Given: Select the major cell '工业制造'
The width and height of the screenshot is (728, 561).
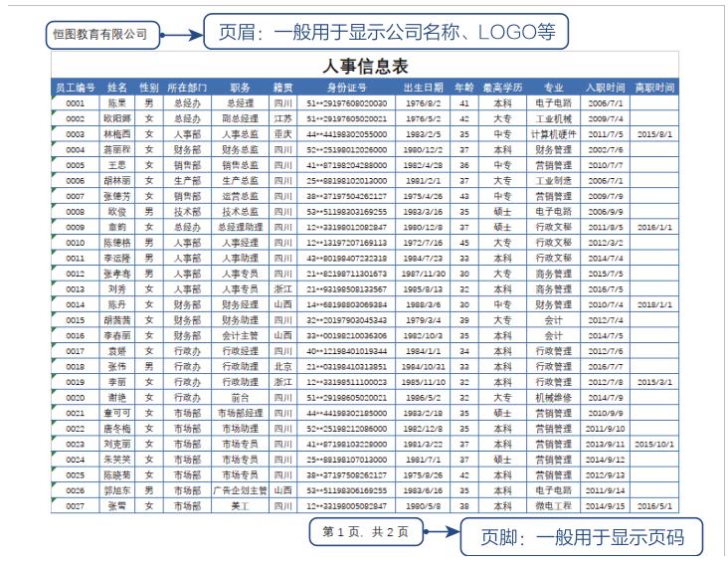Looking at the screenshot, I should pos(553,181).
